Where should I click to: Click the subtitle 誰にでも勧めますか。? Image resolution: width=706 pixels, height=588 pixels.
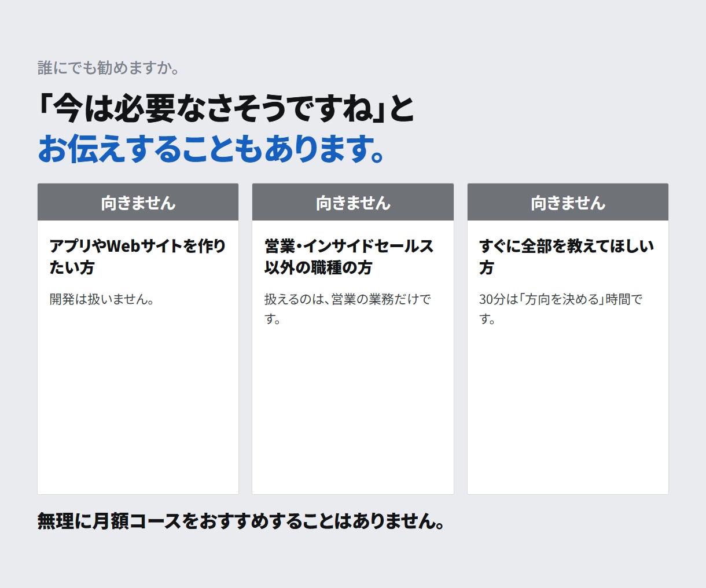(109, 68)
